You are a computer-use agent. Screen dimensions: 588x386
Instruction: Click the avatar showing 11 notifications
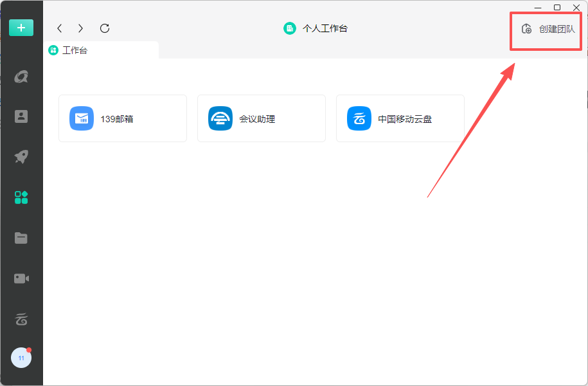[21, 358]
